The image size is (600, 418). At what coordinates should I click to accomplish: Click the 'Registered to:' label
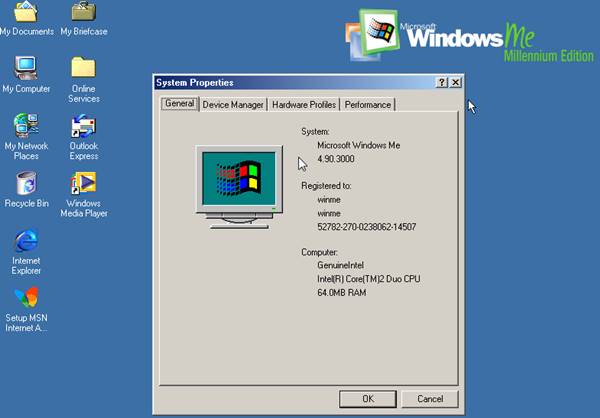tap(326, 186)
